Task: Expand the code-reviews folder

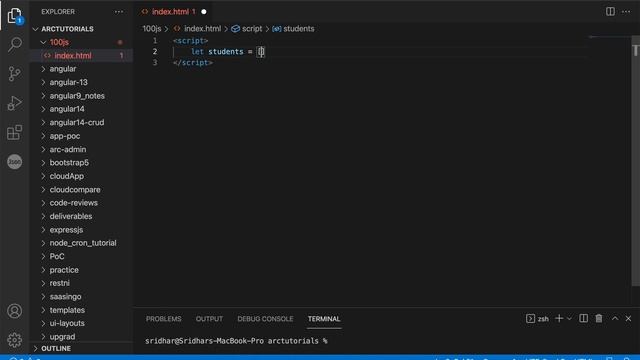Action: (73, 203)
